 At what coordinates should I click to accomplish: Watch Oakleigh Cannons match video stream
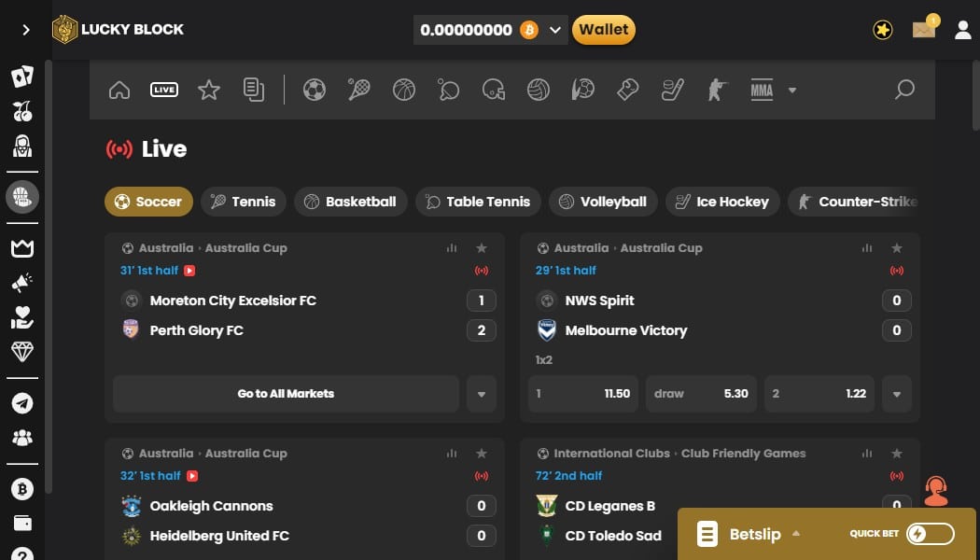pos(192,476)
